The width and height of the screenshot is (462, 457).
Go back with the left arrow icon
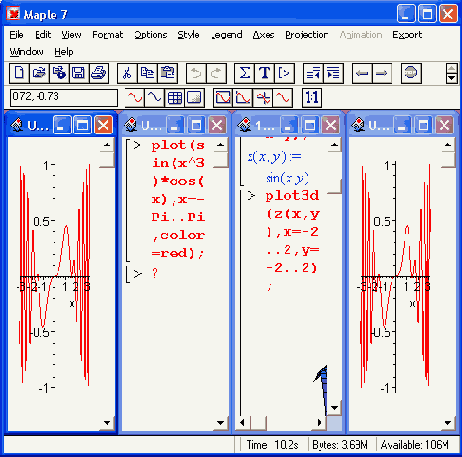point(362,73)
